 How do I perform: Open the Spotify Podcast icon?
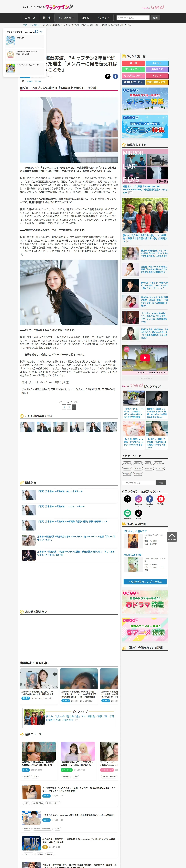[127, 513]
